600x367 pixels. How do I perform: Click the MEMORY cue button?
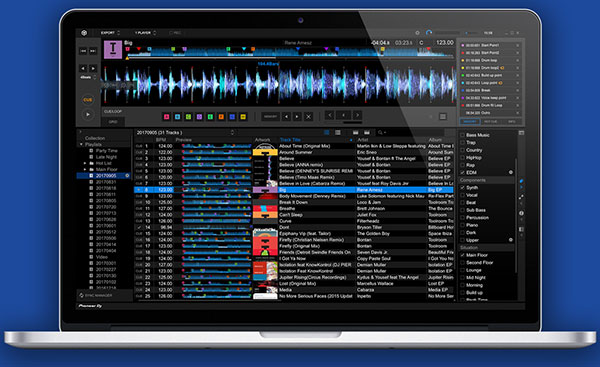(x=271, y=117)
